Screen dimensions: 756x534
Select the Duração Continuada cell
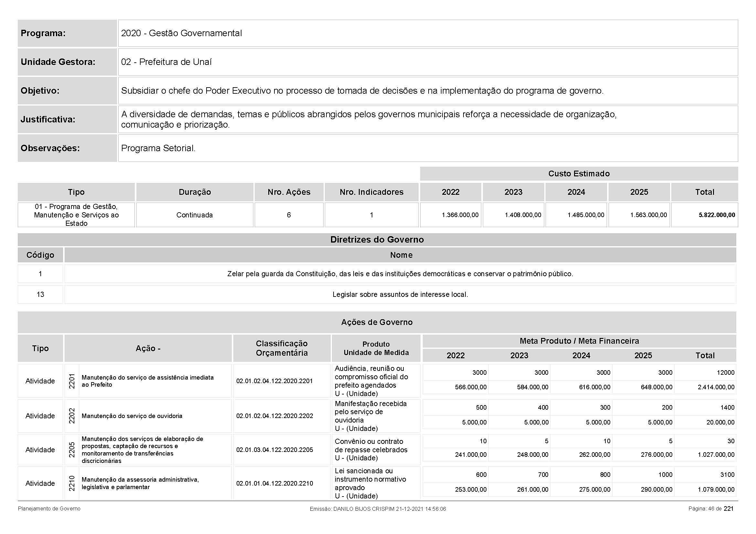tap(195, 215)
